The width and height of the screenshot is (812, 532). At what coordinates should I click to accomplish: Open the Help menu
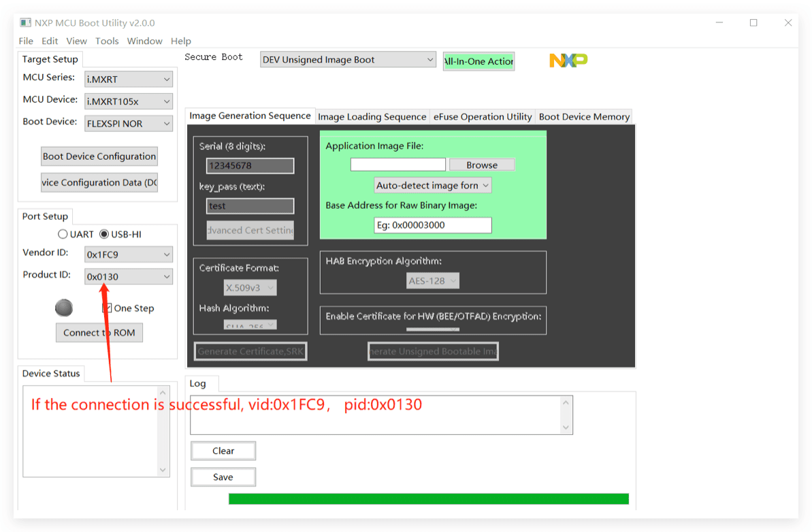pyautogui.click(x=181, y=41)
